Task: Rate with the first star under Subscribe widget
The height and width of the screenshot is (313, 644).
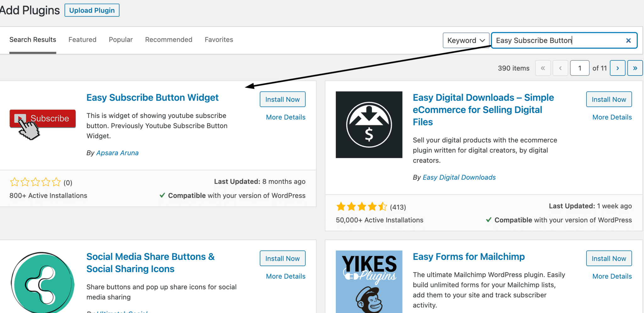Action: coord(14,182)
